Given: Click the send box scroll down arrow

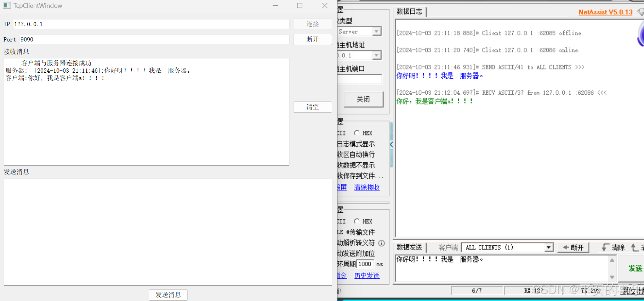Looking at the screenshot, I should tap(612, 277).
